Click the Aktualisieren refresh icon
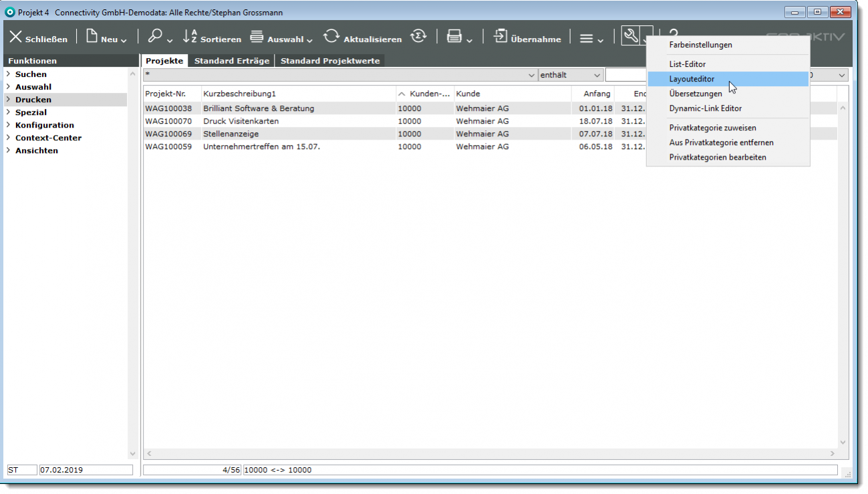868x494 pixels. coord(331,36)
